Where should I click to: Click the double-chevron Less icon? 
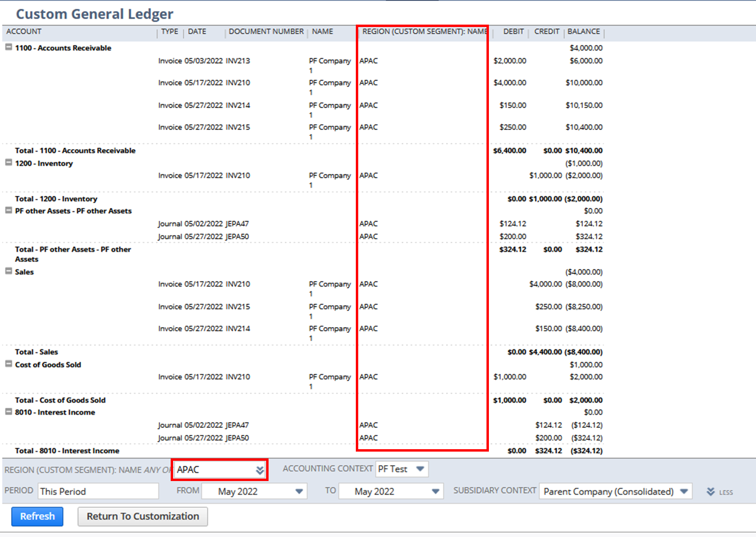(x=711, y=492)
